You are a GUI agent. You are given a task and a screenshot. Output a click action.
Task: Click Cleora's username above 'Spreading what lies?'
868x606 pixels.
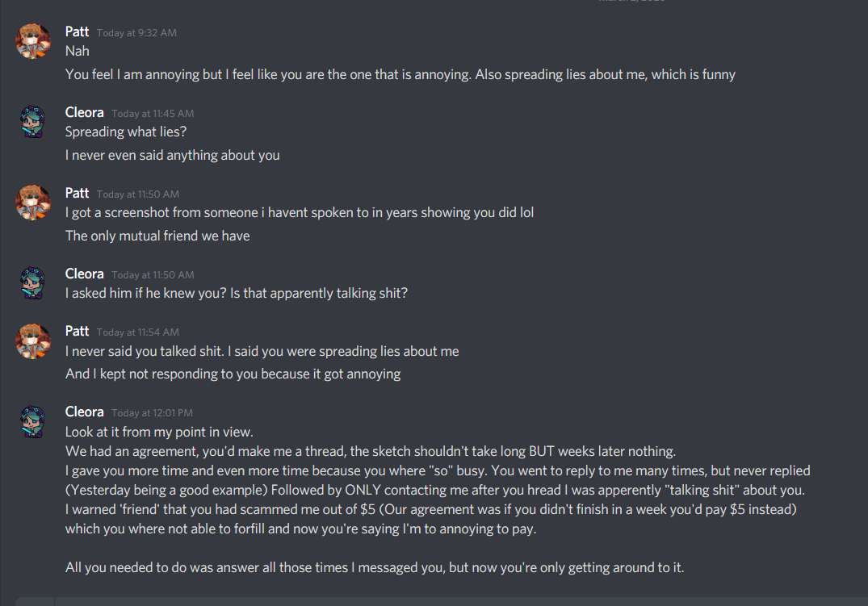pos(84,112)
